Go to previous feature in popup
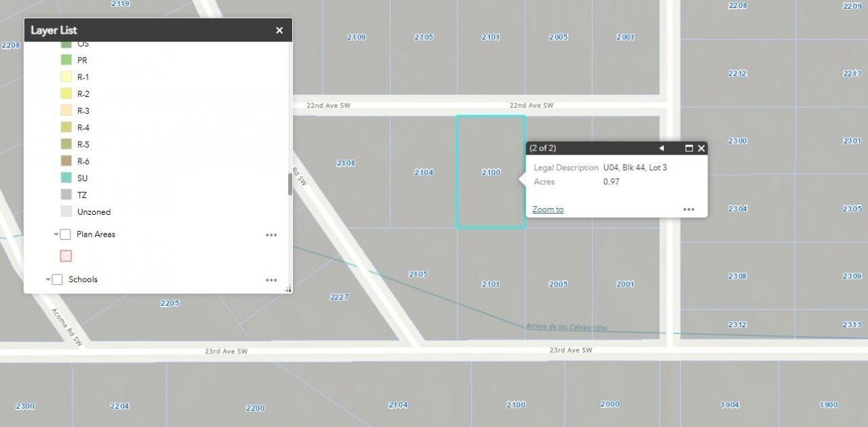 662,148
